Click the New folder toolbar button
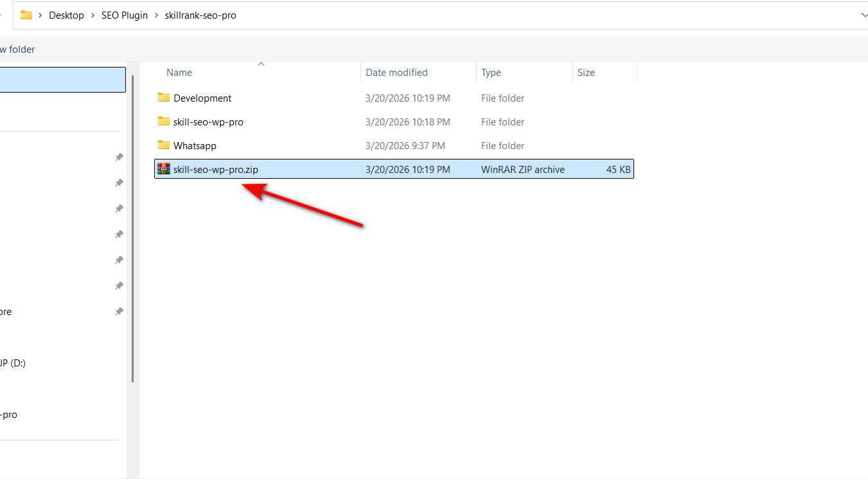Screen dimensions: 868x479 point(17,50)
